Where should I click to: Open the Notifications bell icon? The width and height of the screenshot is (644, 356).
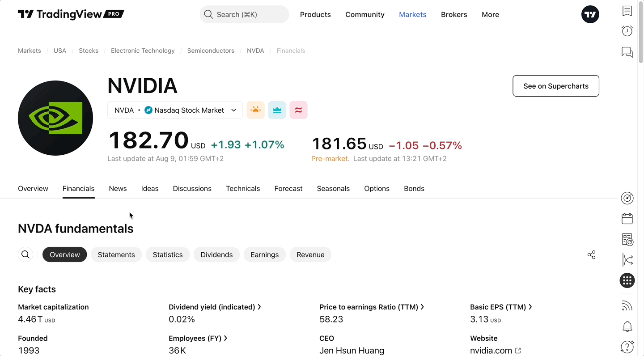coord(627,326)
